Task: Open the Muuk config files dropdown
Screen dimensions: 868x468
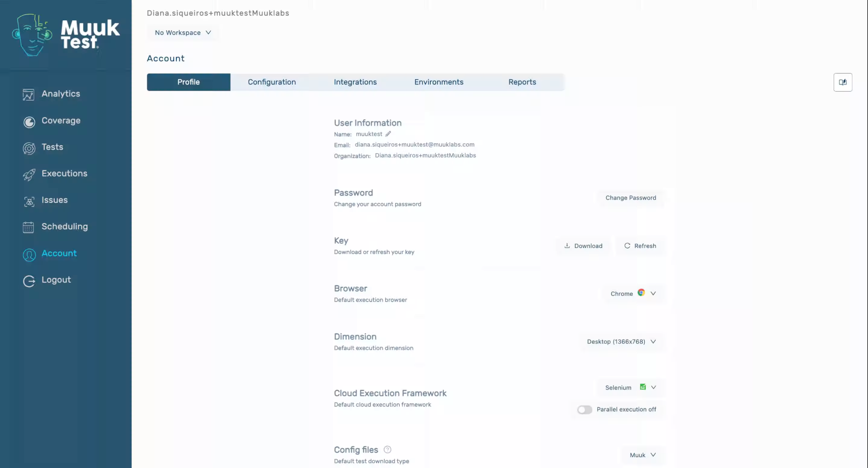Action: pyautogui.click(x=642, y=455)
